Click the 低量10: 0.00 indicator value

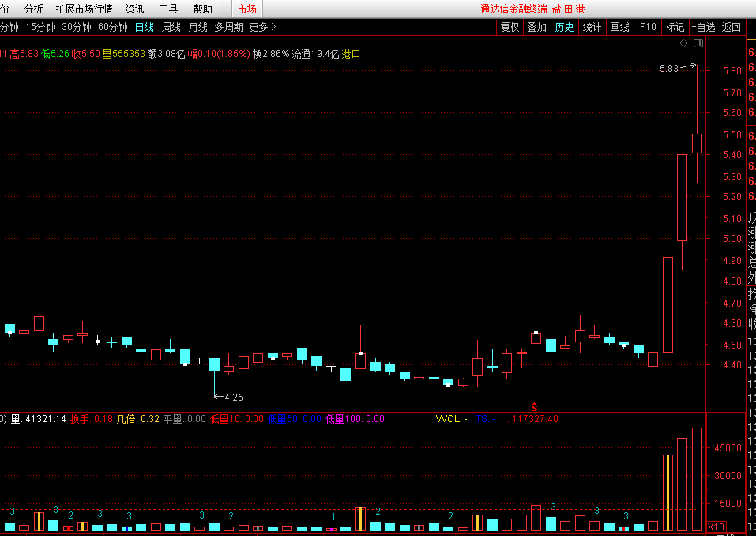coord(237,419)
